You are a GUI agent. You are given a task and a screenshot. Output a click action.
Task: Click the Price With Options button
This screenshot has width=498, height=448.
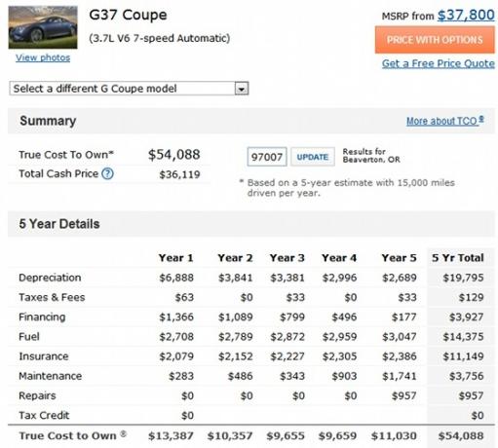435,40
